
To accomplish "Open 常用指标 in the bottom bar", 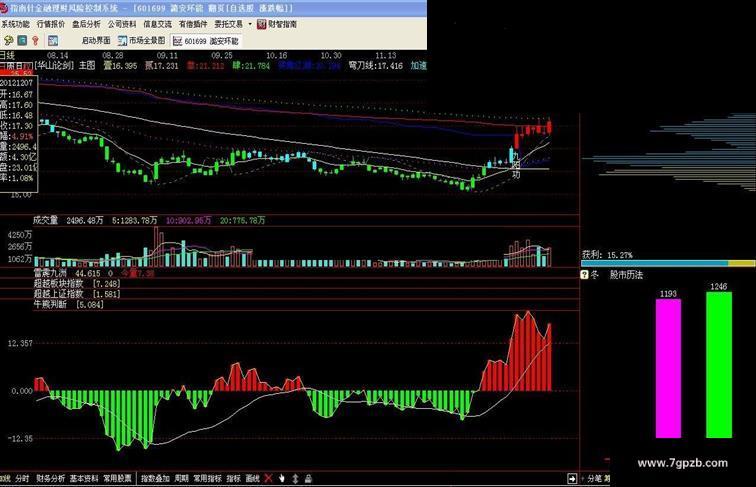I will pyautogui.click(x=207, y=478).
